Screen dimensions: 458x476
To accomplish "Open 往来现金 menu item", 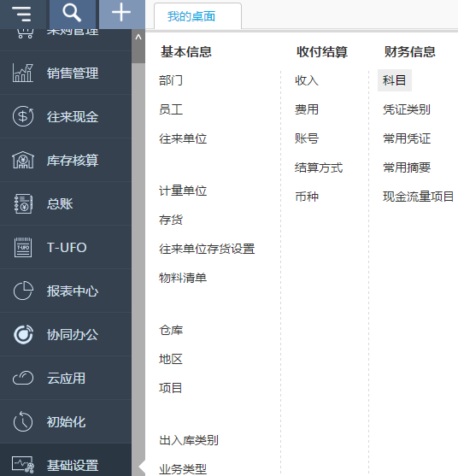I will click(73, 117).
